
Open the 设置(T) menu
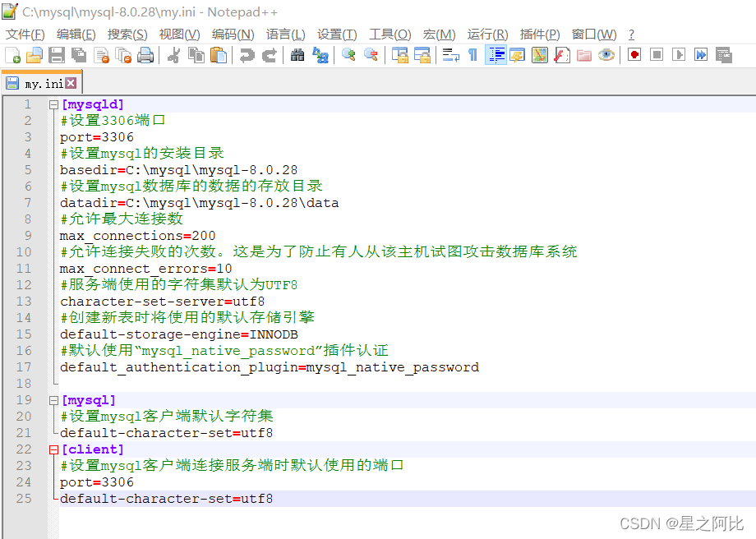[x=337, y=35]
